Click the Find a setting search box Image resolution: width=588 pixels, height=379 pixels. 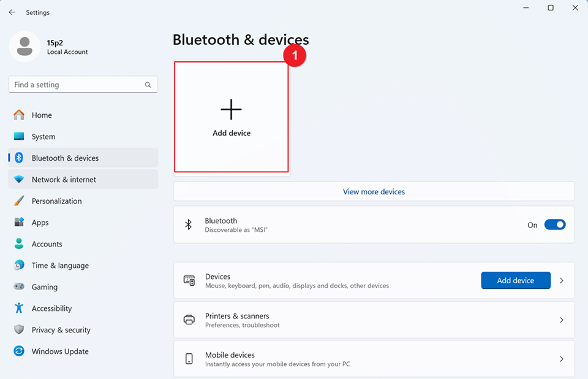(x=83, y=84)
